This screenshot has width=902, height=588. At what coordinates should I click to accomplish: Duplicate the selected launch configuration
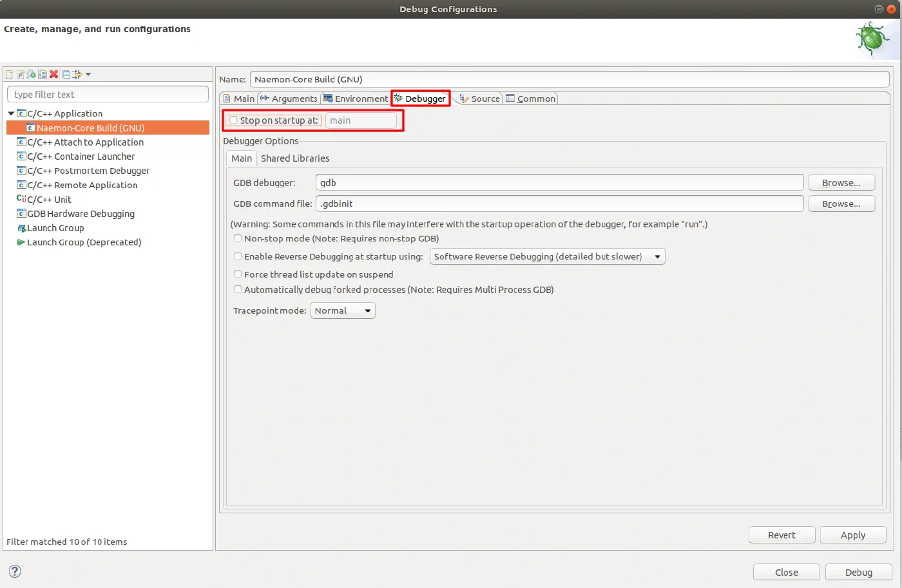tap(43, 75)
